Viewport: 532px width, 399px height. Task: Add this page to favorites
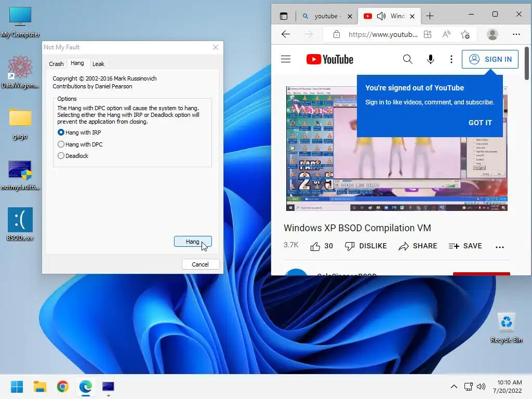(x=465, y=34)
